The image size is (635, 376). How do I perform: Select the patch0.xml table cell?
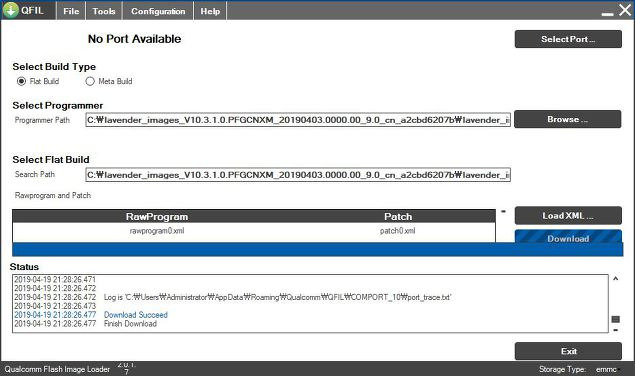(x=398, y=231)
